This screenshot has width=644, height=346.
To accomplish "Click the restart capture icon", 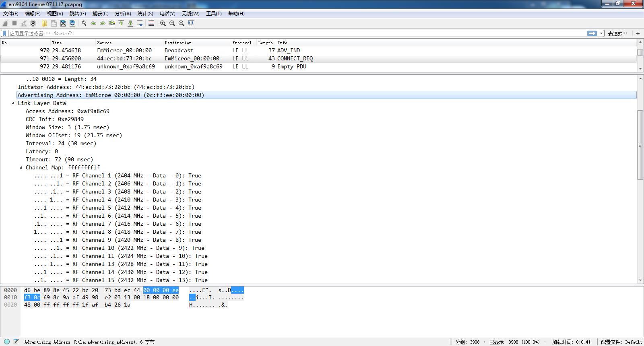I will (x=24, y=23).
